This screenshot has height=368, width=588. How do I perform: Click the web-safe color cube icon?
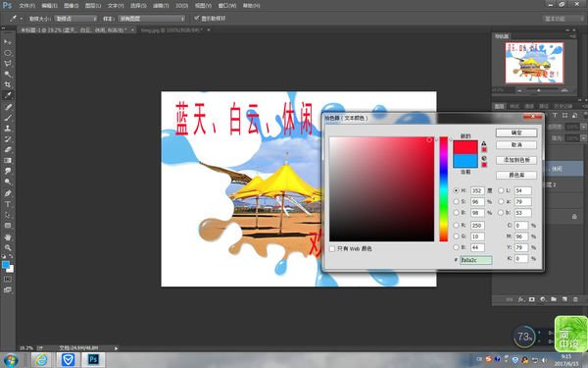[484, 158]
